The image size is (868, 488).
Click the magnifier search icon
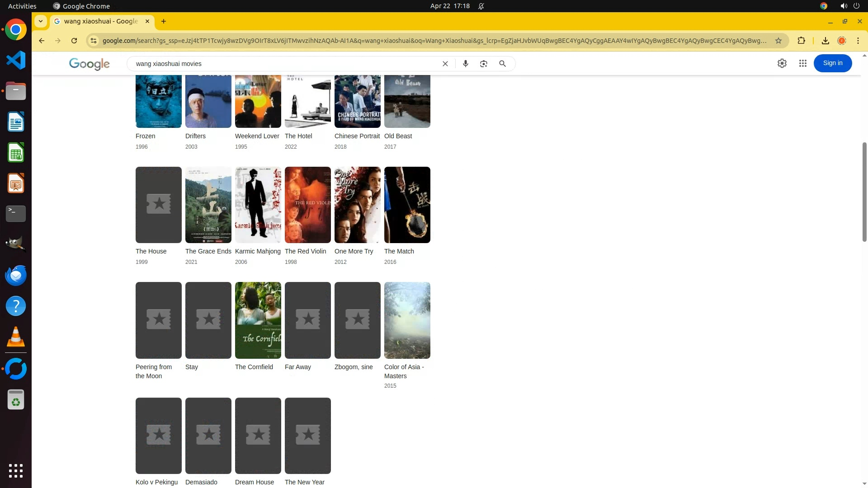click(x=502, y=64)
